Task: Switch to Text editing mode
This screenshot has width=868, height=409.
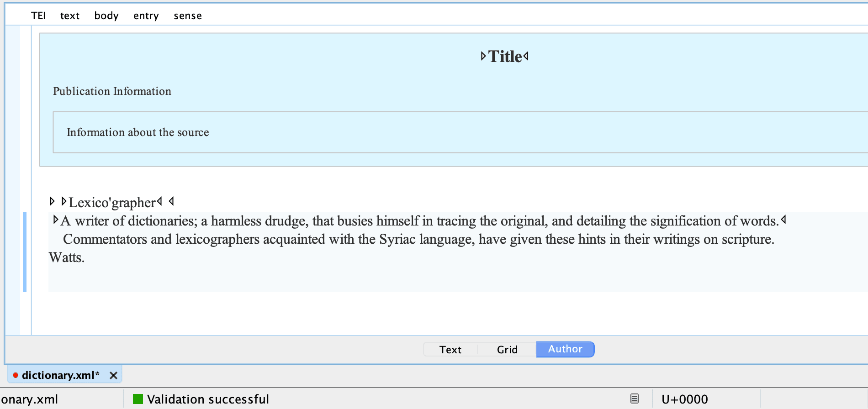Action: (450, 350)
